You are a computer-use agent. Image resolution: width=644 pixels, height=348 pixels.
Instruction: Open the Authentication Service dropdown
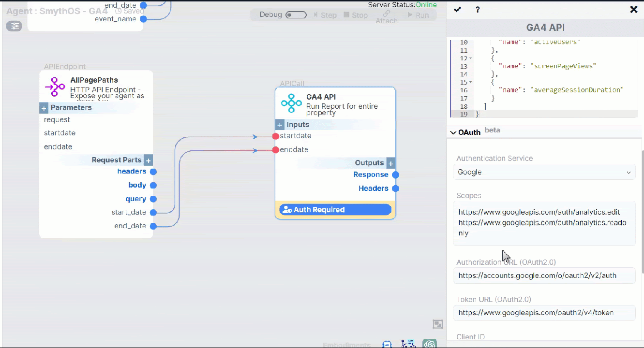(544, 172)
